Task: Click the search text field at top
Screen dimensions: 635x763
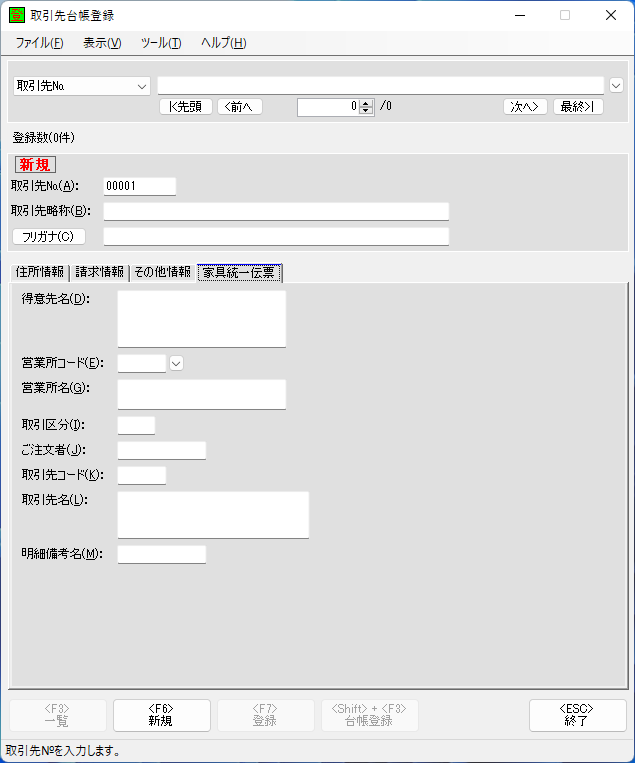Action: pyautogui.click(x=381, y=86)
